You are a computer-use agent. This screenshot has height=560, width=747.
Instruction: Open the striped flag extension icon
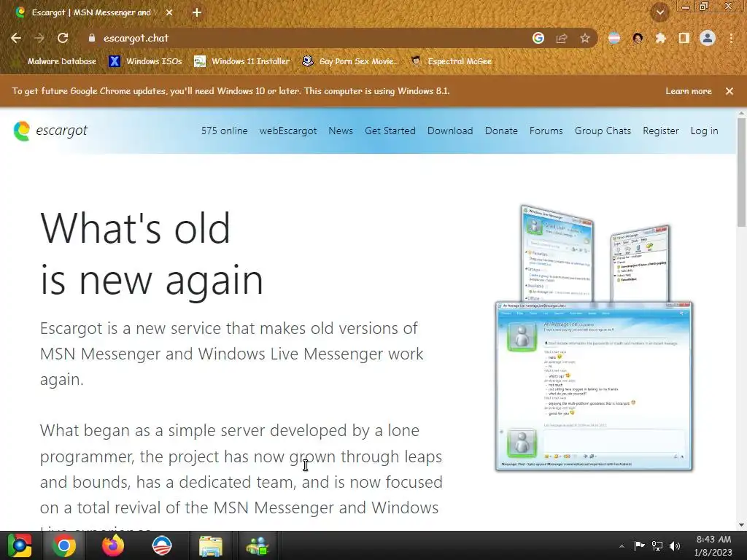click(614, 38)
